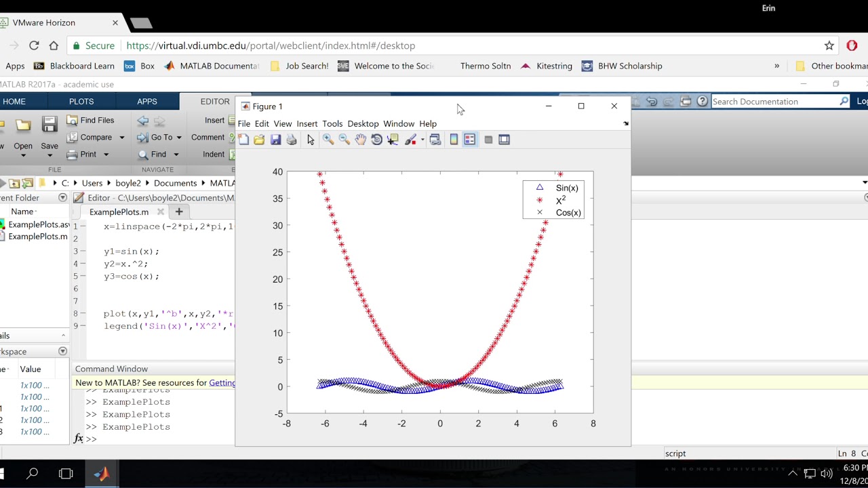Click the Sin(x) legend entry
The height and width of the screenshot is (488, 868).
coord(567,188)
